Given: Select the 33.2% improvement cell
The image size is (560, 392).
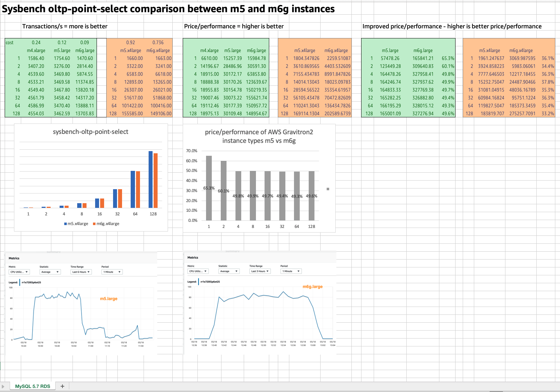Looking at the screenshot, I should pos(548,113).
